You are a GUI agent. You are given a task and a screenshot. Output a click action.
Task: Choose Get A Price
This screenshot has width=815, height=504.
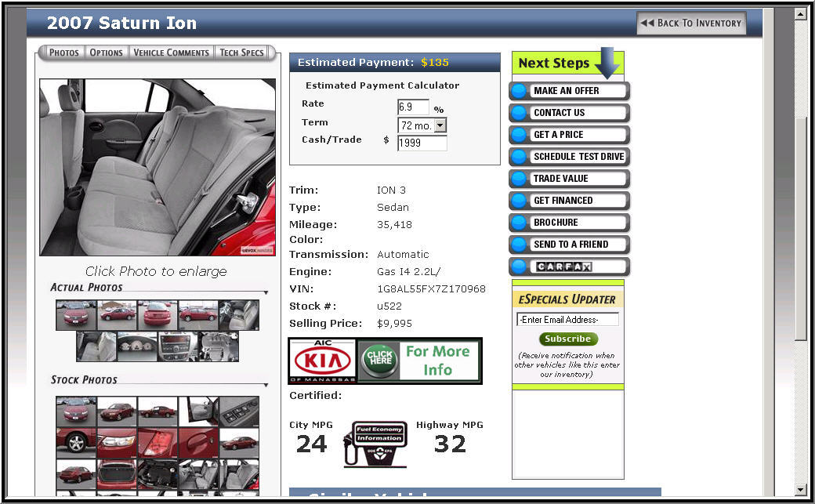point(569,135)
